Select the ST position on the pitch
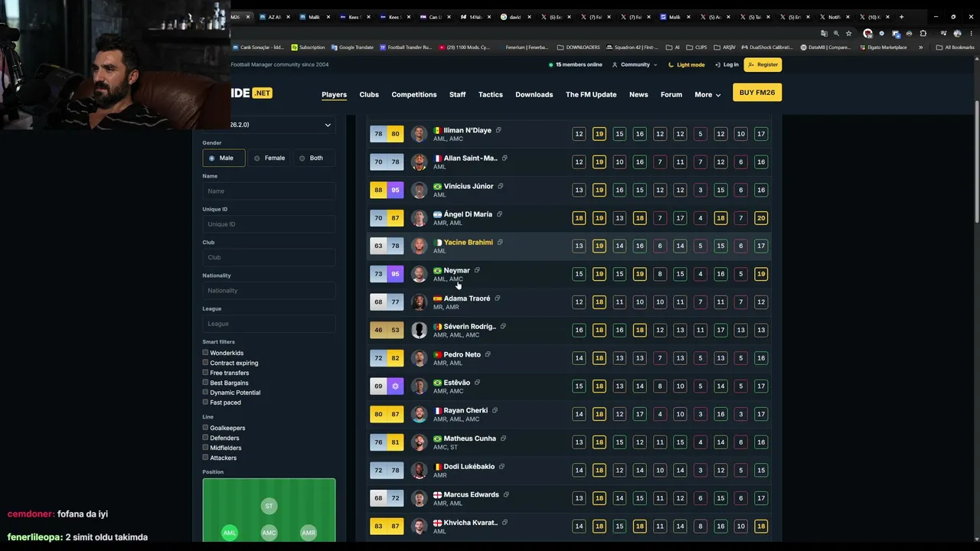 click(x=269, y=506)
